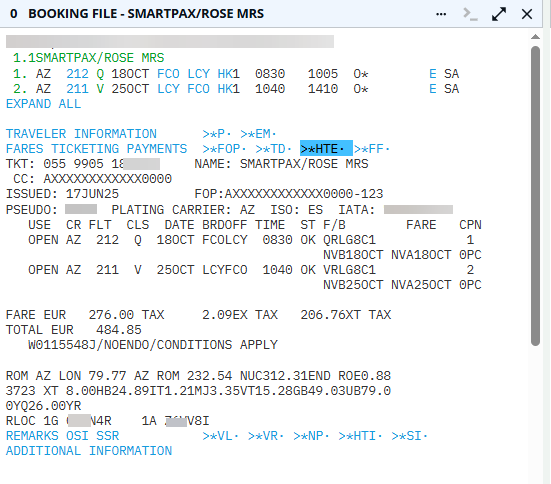Open the terminal command prompt icon

(x=470, y=14)
